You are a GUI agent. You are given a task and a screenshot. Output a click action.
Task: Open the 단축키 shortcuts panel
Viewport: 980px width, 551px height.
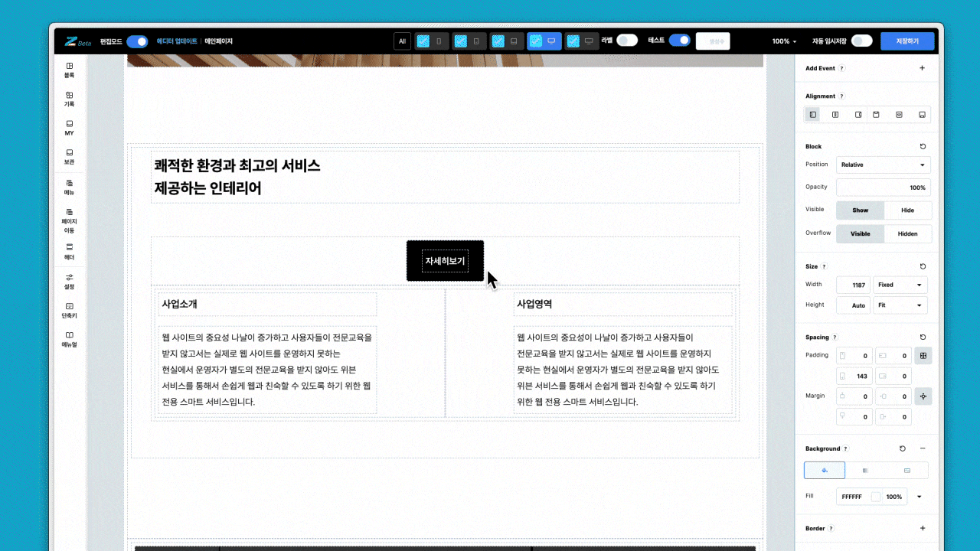coord(69,310)
